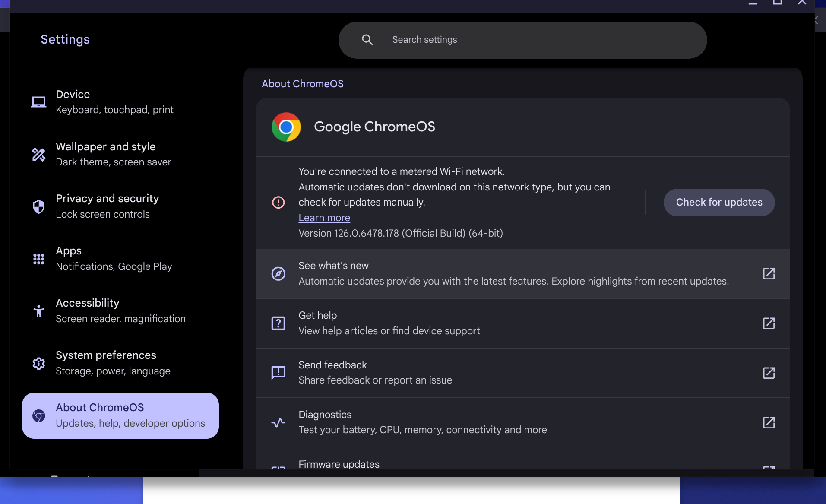This screenshot has height=504, width=826.
Task: Open Get help articles row
Action: coord(522,323)
